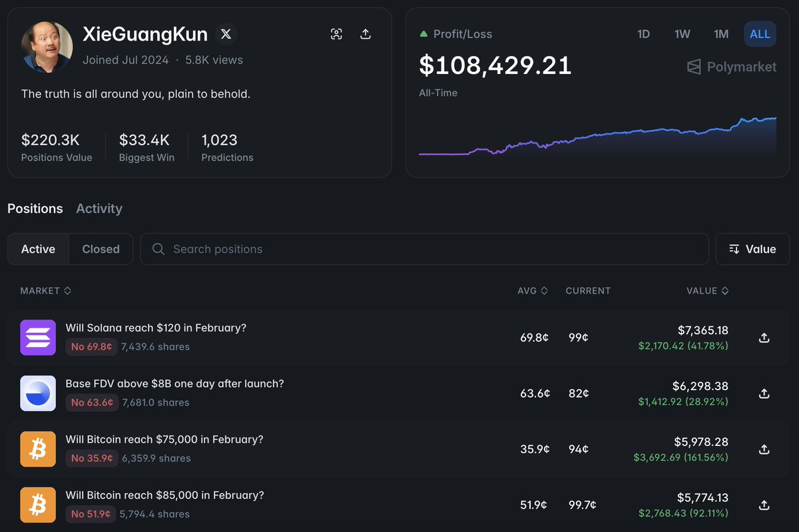799x532 pixels.
Task: Open 'Base FDV above $8B one day after launch?'
Action: coord(174,384)
